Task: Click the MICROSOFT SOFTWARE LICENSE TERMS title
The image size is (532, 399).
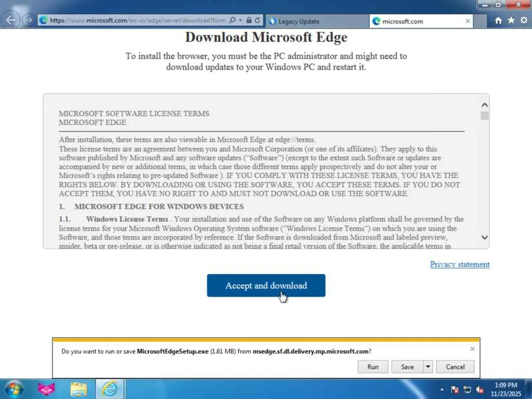Action: pos(134,113)
